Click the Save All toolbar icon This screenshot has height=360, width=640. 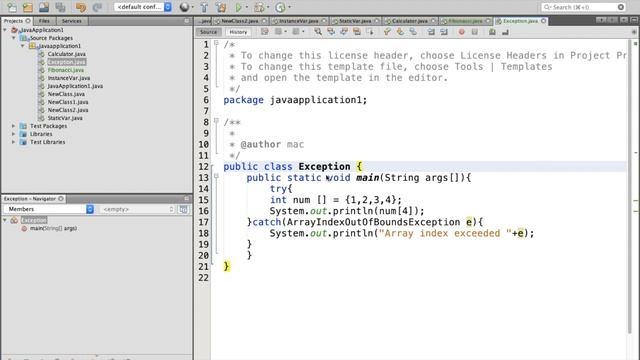60,7
